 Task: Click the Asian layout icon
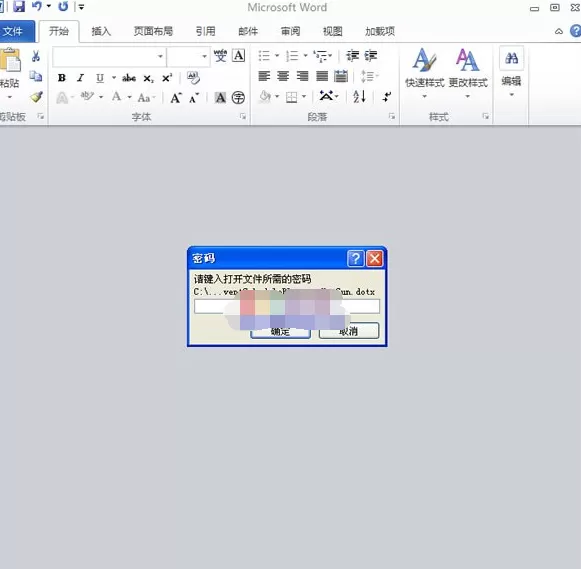click(329, 96)
